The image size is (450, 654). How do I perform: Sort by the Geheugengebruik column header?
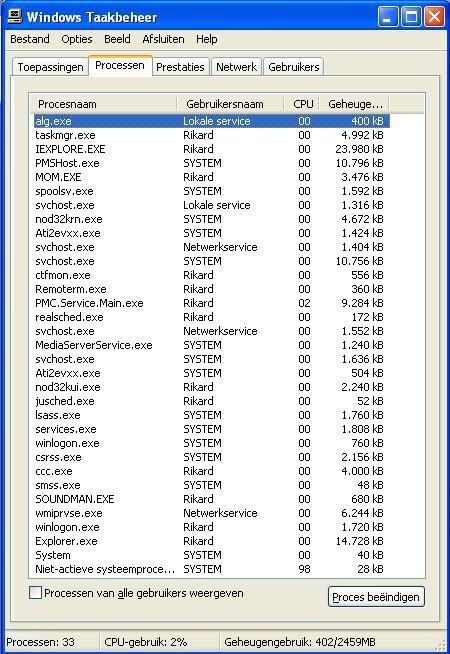tap(354, 104)
